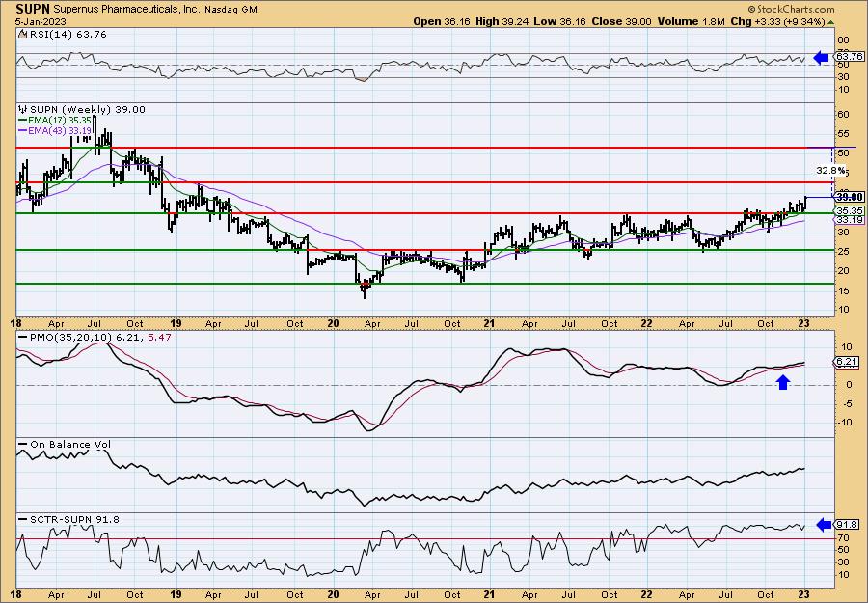Click the price bar icon before SUPN (Weekly)
Viewport: 868px width, 603px height.
[x=23, y=110]
